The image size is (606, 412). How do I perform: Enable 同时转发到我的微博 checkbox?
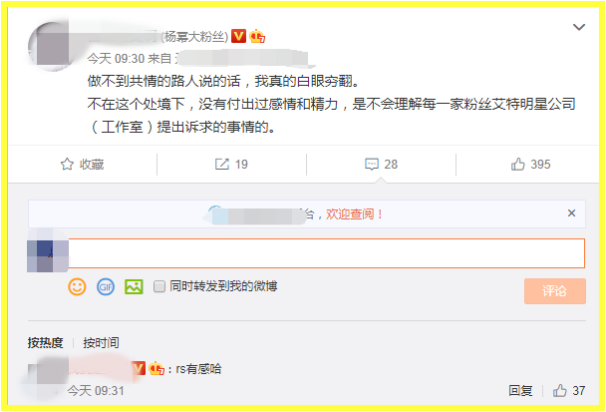click(159, 286)
